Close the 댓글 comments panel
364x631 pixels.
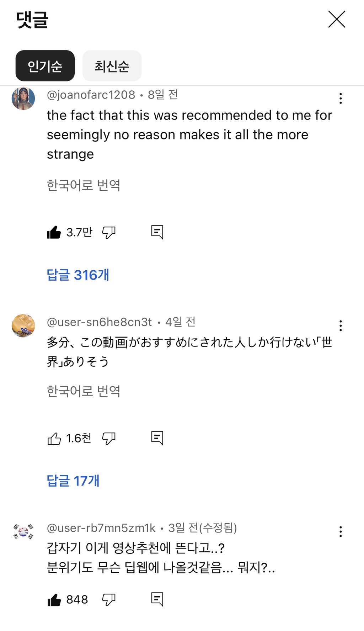click(x=337, y=19)
